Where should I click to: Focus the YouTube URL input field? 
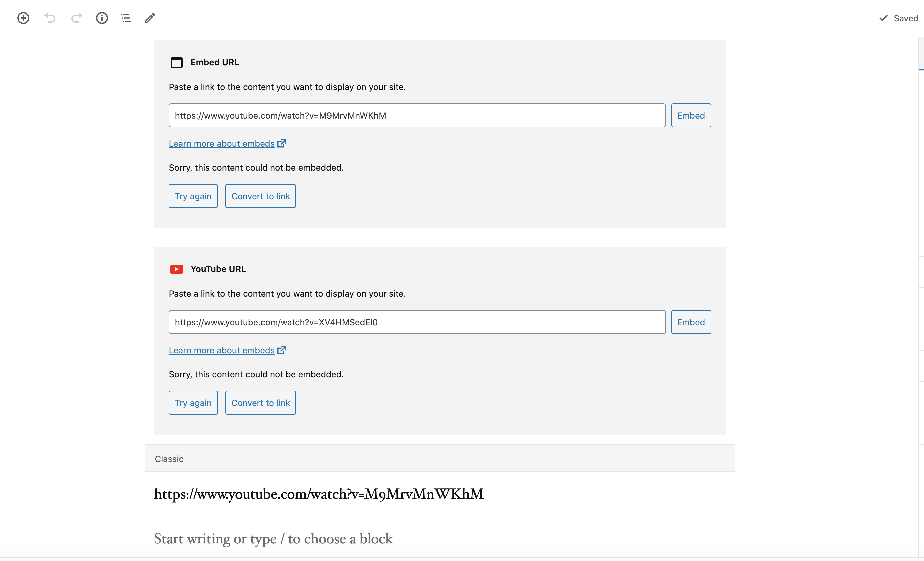point(417,322)
